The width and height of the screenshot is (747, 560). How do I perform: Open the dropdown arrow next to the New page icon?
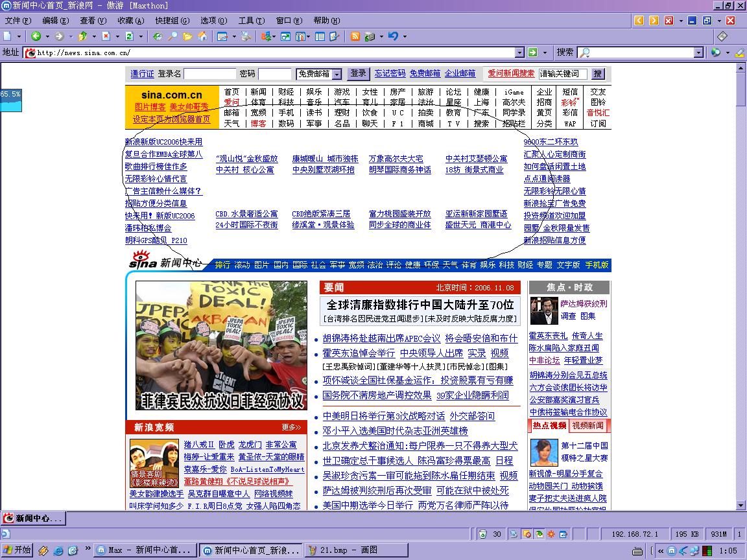(19, 37)
